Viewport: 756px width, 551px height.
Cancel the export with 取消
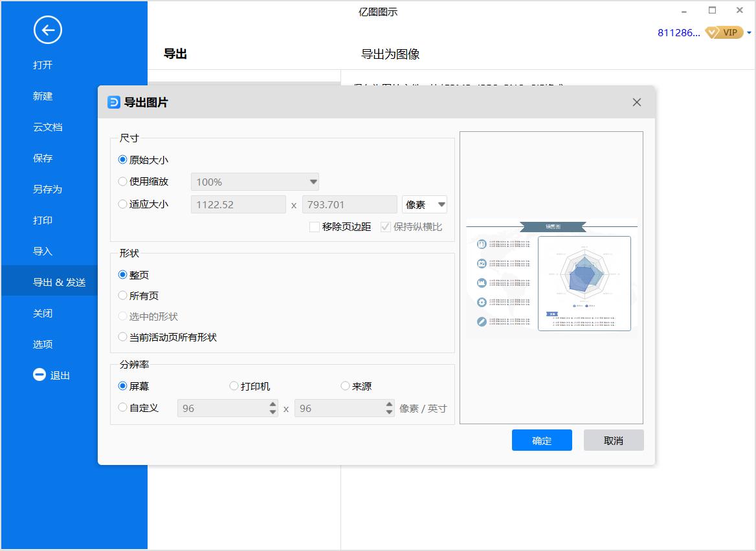point(613,440)
